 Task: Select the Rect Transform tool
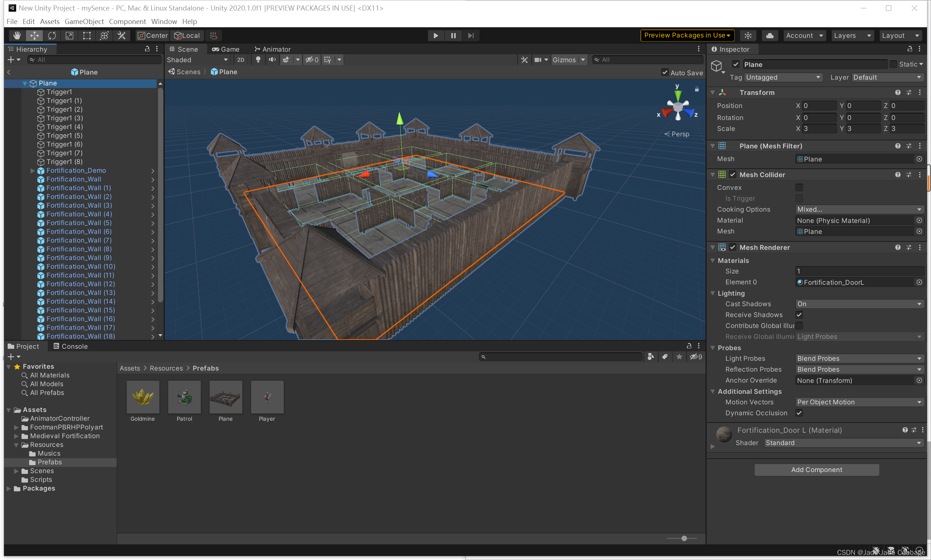pyautogui.click(x=87, y=36)
